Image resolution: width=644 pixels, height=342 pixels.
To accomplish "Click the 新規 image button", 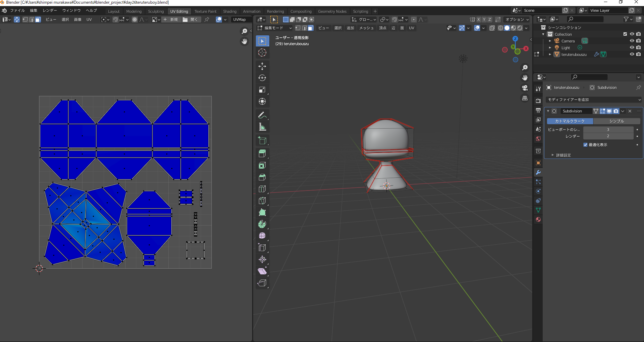I will (x=170, y=20).
